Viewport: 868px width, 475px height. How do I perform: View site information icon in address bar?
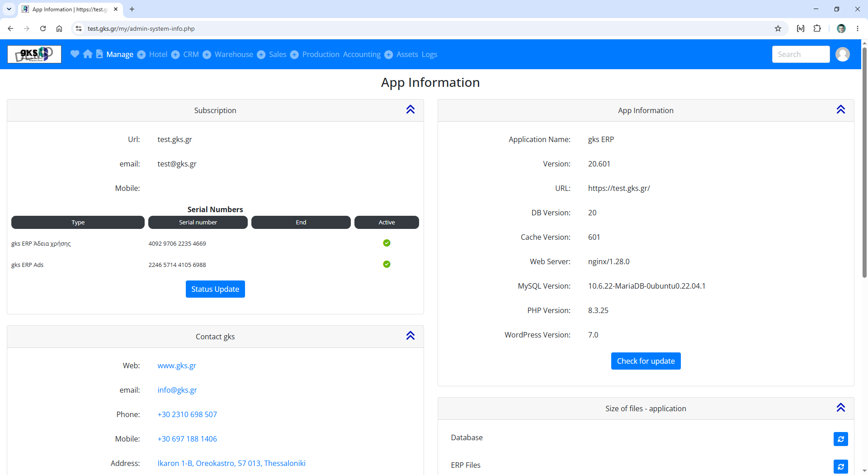[79, 28]
